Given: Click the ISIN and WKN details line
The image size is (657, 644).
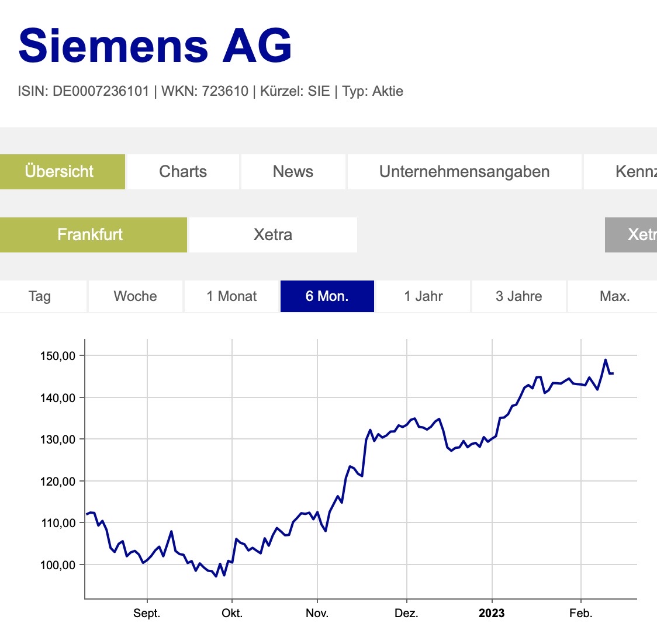Looking at the screenshot, I should click(210, 91).
